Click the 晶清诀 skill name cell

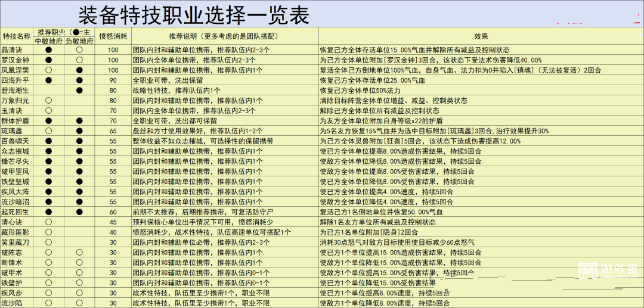click(17, 50)
